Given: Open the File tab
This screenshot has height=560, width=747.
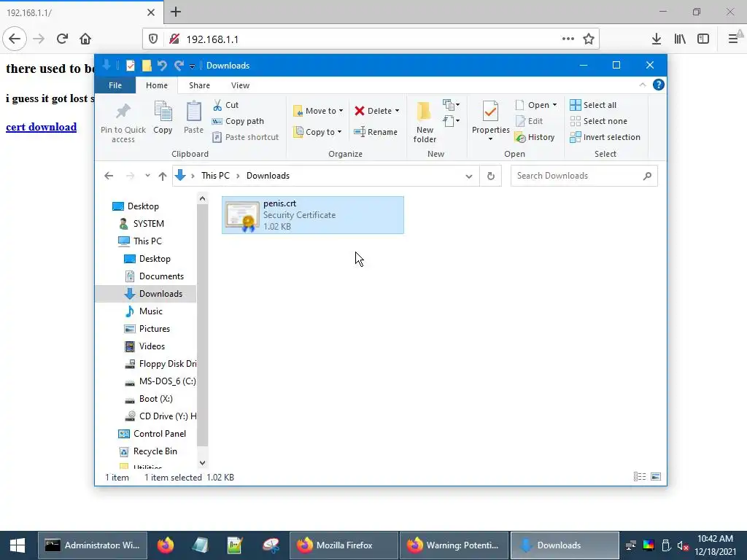Looking at the screenshot, I should (115, 85).
